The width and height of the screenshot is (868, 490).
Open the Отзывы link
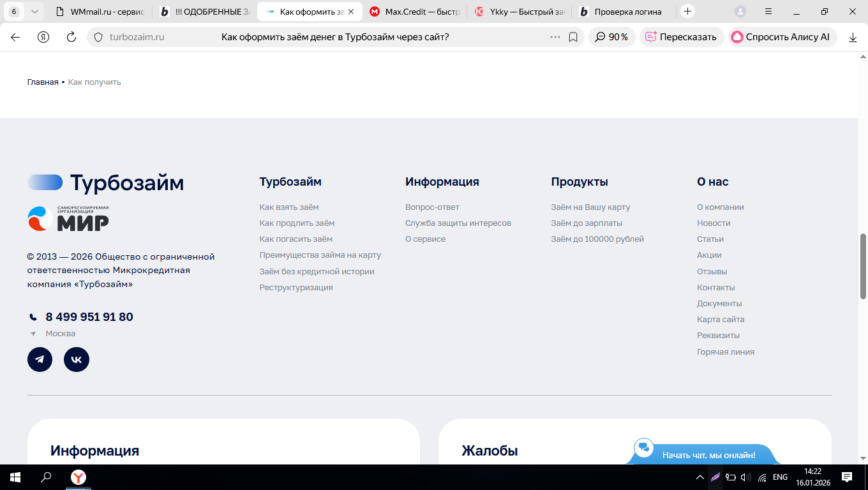[x=712, y=271]
